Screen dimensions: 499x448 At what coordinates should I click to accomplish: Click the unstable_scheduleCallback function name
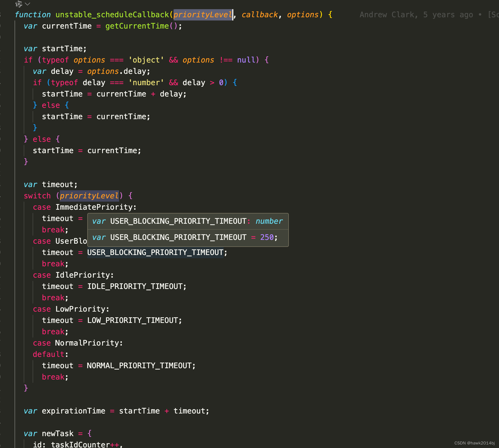113,15
